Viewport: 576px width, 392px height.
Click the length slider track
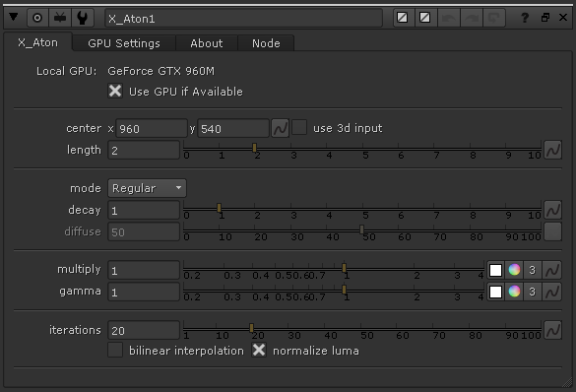click(x=361, y=149)
